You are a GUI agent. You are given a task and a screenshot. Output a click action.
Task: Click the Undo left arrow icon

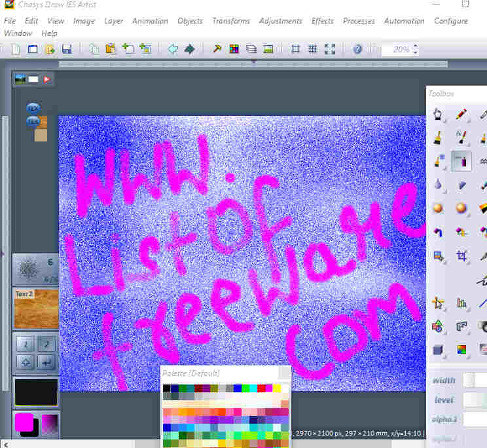point(173,49)
